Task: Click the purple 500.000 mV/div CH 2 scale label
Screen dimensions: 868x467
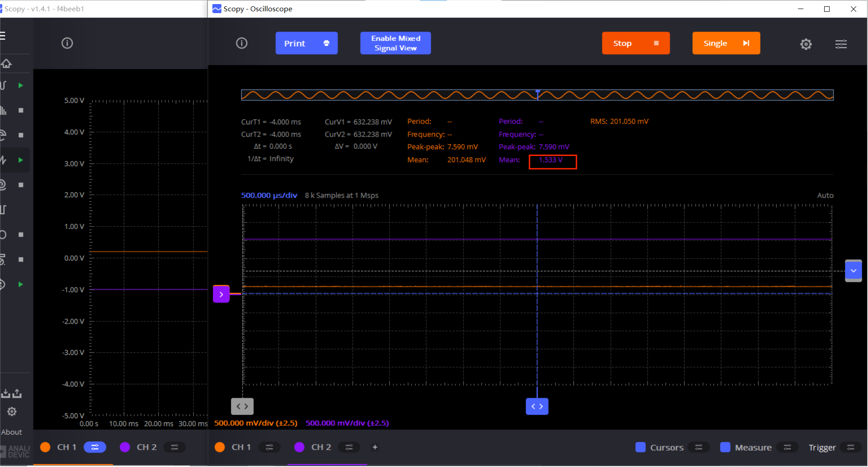Action: (347, 423)
